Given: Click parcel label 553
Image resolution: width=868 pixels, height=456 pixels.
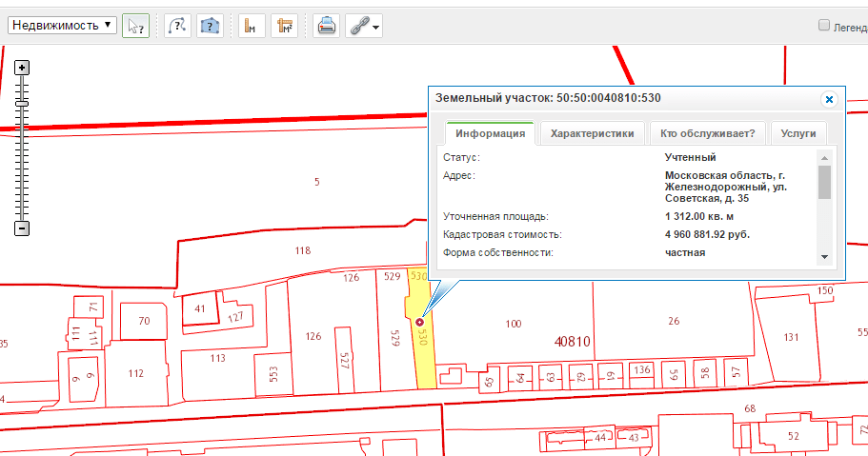Looking at the screenshot, I should (x=273, y=375).
